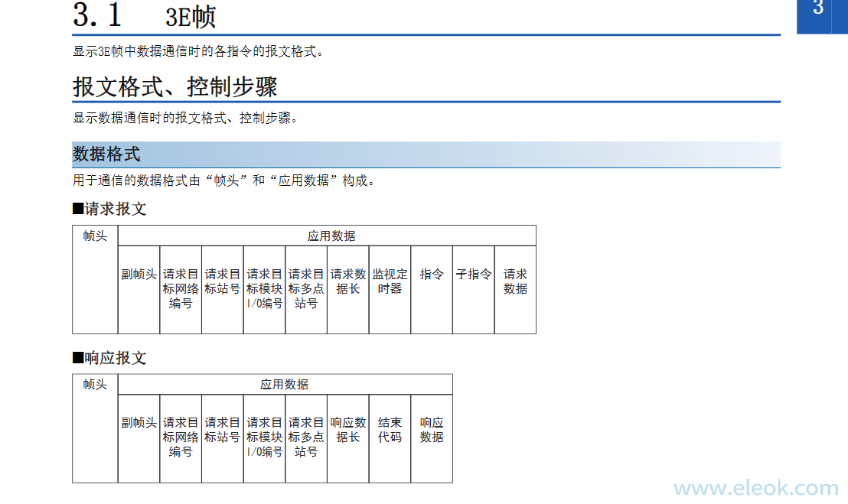Click the 监视定时器 cell

[x=390, y=281]
